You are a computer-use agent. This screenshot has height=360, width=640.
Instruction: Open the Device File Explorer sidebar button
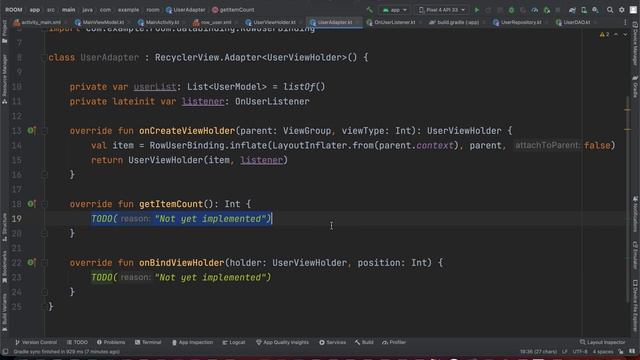(636, 306)
